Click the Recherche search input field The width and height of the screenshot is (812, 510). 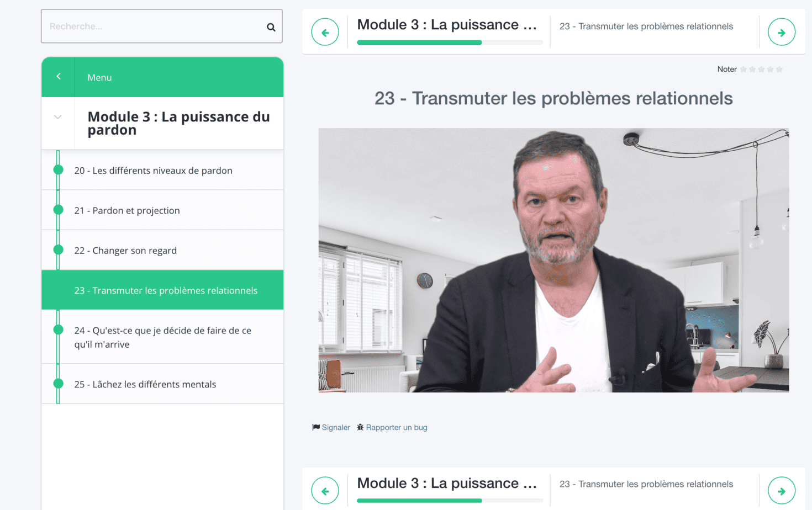(162, 26)
